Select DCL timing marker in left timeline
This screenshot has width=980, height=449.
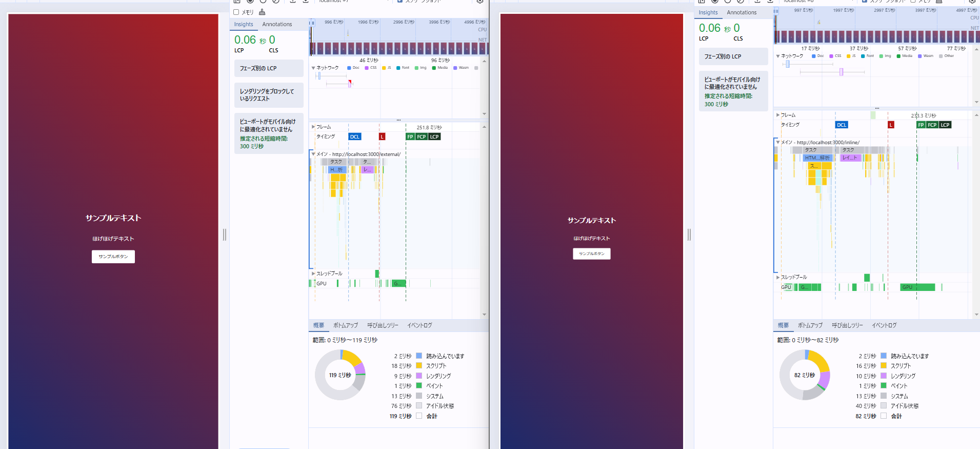coord(355,136)
